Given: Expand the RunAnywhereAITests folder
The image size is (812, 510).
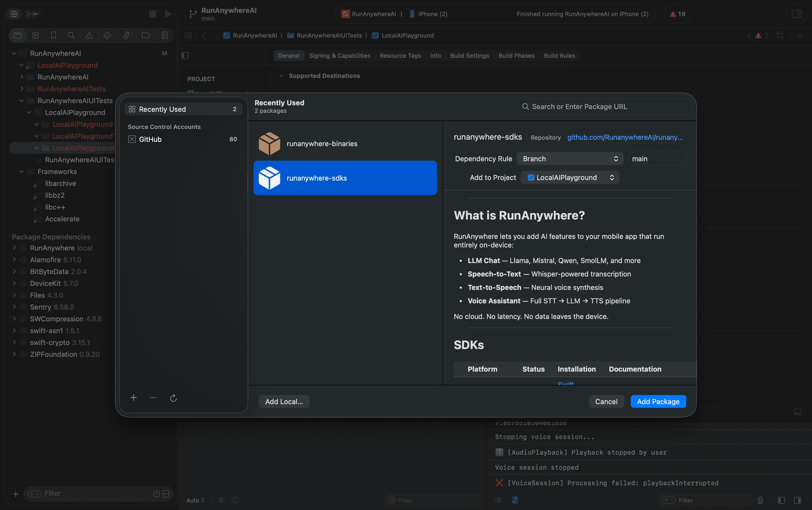Looking at the screenshot, I should click(22, 89).
